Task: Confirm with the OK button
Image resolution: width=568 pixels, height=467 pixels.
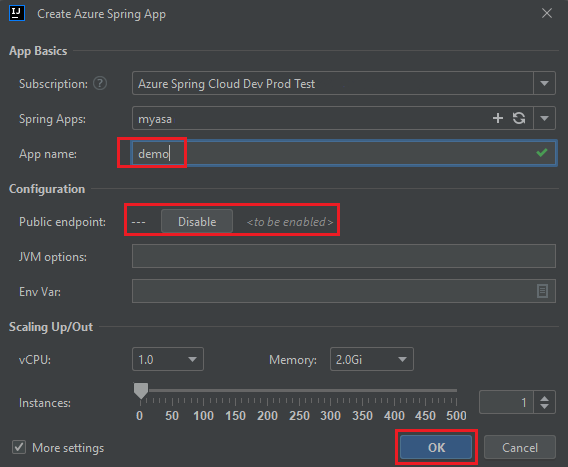Action: click(x=436, y=447)
